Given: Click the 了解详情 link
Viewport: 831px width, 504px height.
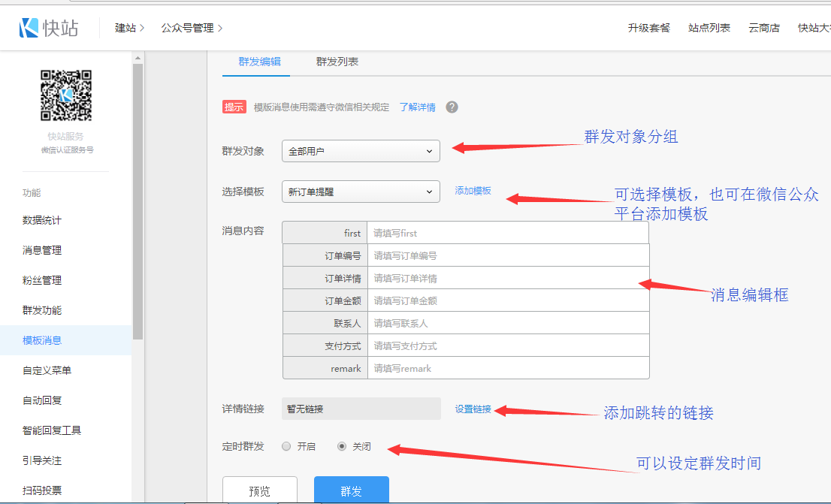Looking at the screenshot, I should coord(417,107).
